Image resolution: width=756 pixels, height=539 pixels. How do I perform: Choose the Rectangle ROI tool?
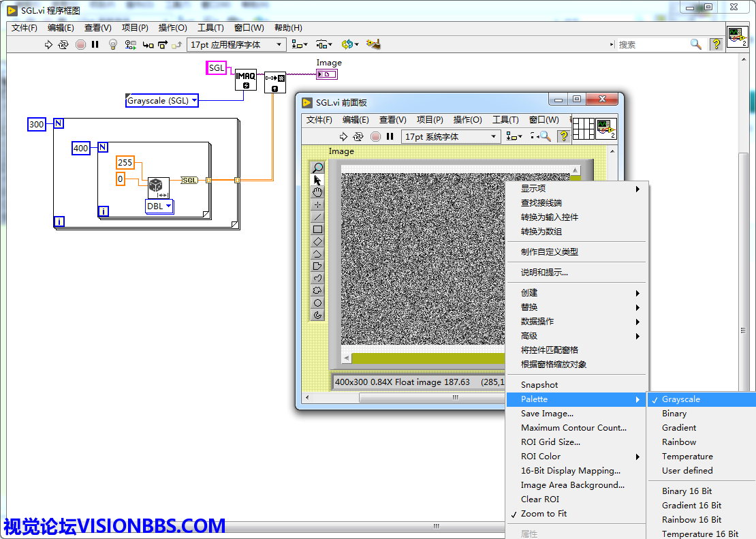[x=317, y=230]
